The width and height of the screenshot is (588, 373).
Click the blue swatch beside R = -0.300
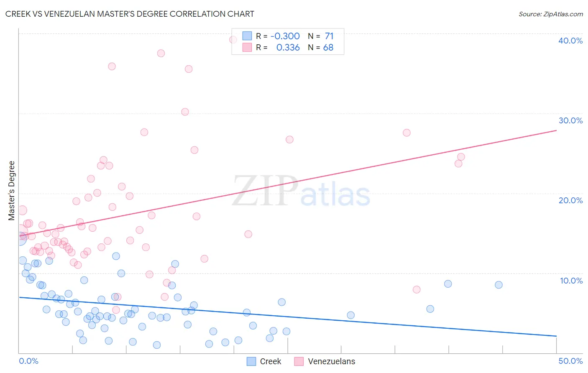coord(247,36)
